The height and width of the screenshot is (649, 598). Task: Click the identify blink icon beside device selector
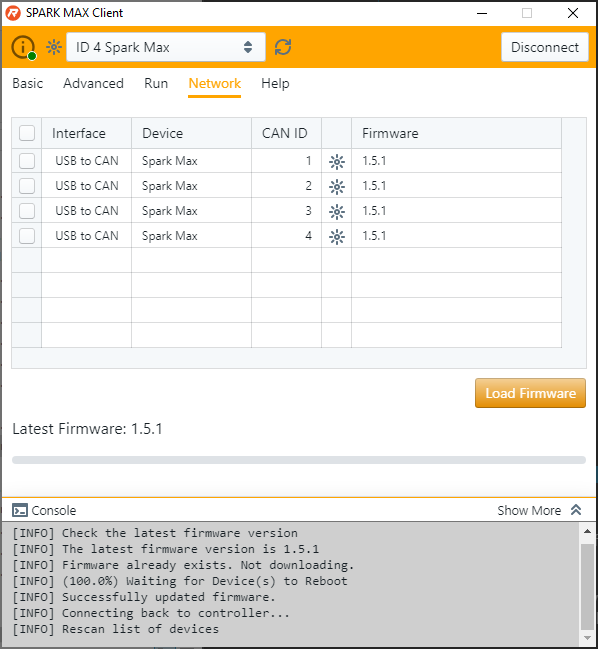pyautogui.click(x=54, y=47)
